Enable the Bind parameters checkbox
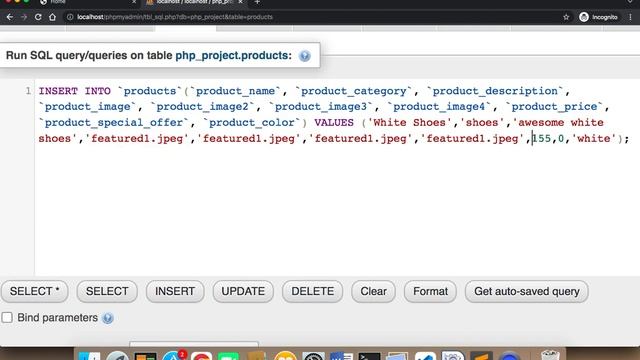 (x=7, y=318)
